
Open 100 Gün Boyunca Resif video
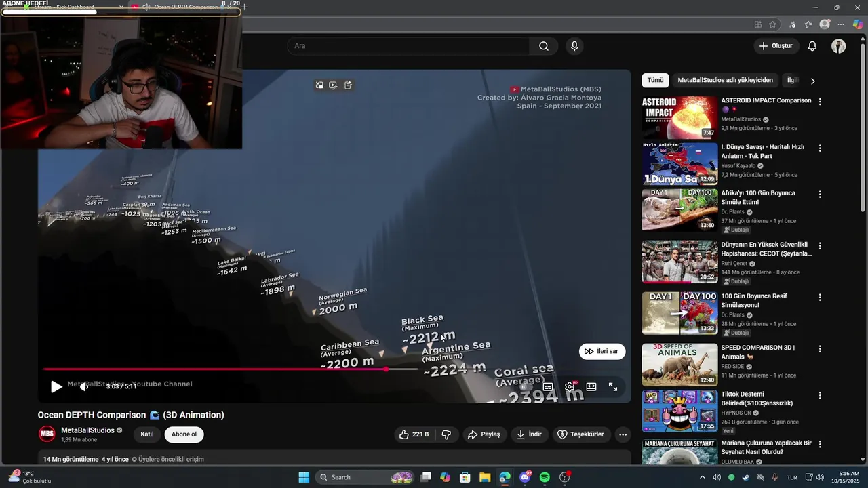[679, 313]
